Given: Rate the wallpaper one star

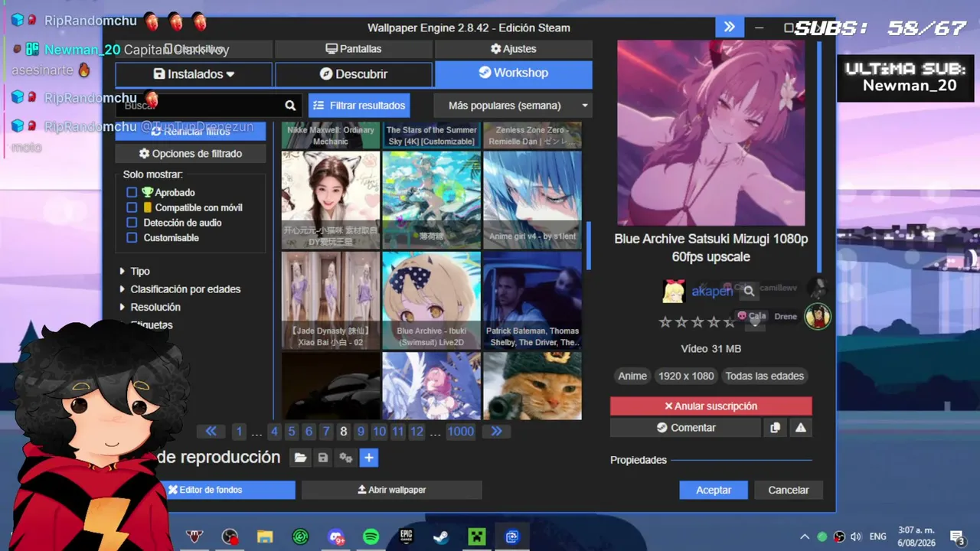Looking at the screenshot, I should point(665,322).
